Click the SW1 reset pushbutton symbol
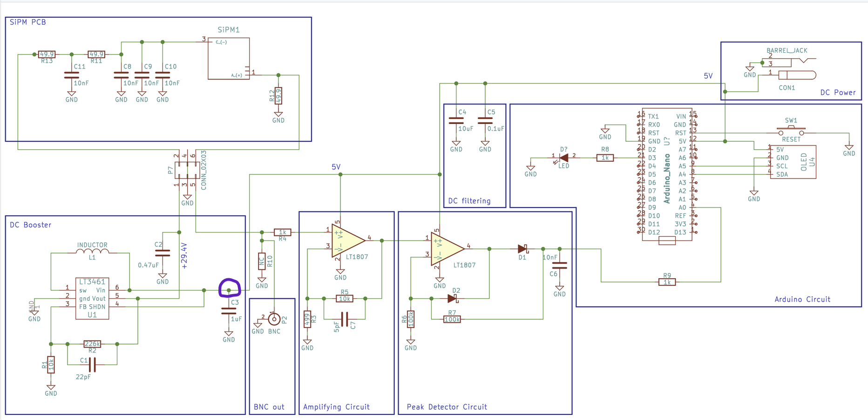The height and width of the screenshot is (420, 868). coord(791,131)
